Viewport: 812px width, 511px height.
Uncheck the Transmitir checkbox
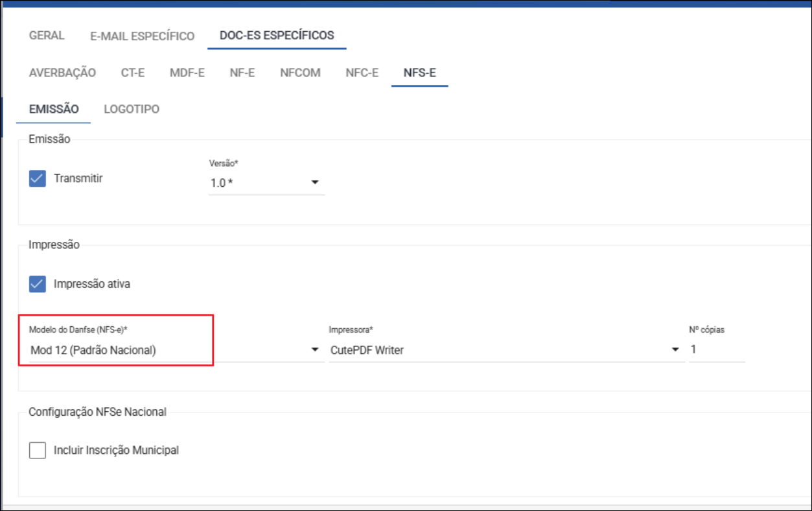click(38, 178)
